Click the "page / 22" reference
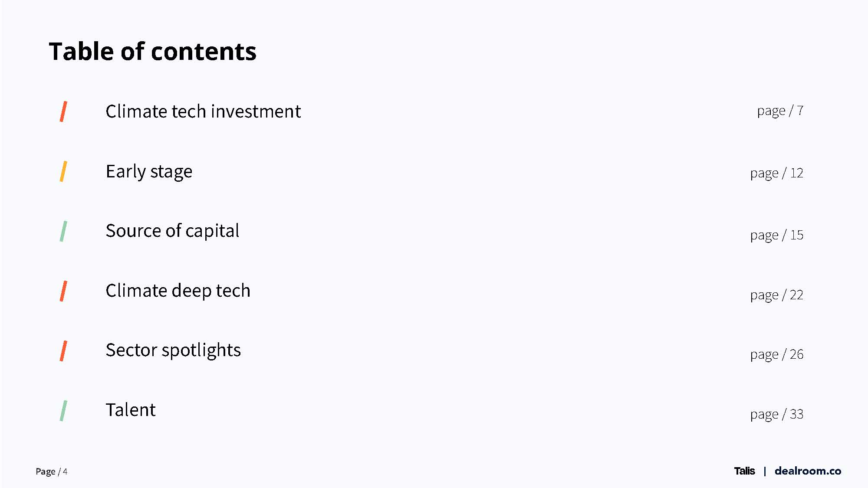 click(776, 295)
